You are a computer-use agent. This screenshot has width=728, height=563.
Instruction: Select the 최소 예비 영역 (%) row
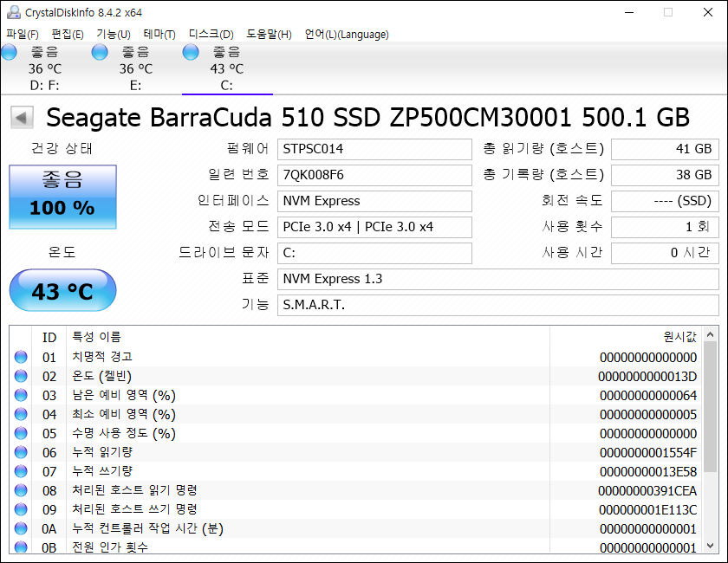click(x=355, y=414)
